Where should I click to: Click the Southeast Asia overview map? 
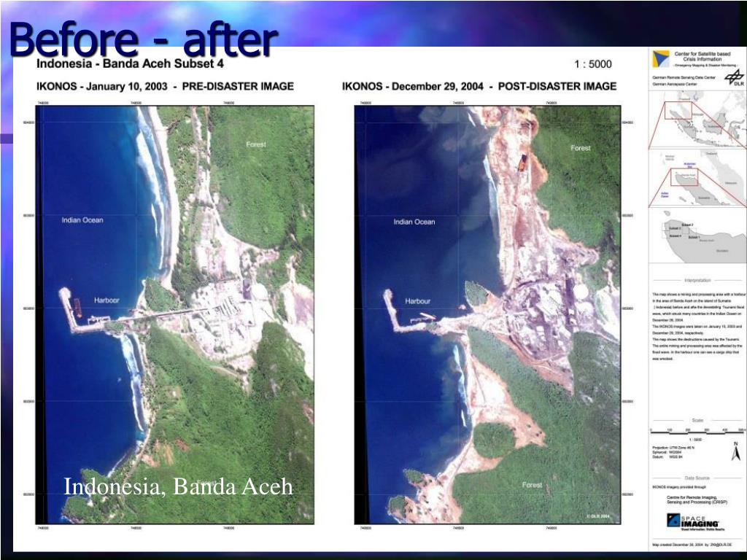697,120
